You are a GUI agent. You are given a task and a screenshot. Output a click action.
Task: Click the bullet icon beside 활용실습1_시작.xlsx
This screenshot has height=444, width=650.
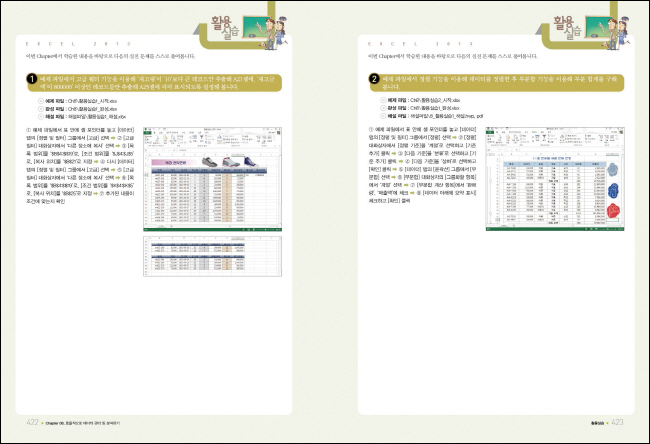[40, 101]
